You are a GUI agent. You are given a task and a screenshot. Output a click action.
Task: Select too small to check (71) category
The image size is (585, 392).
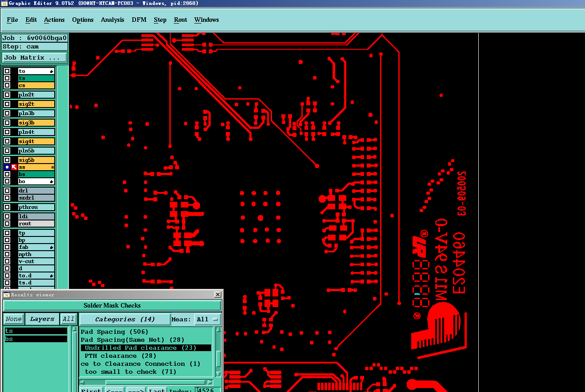[x=131, y=372]
